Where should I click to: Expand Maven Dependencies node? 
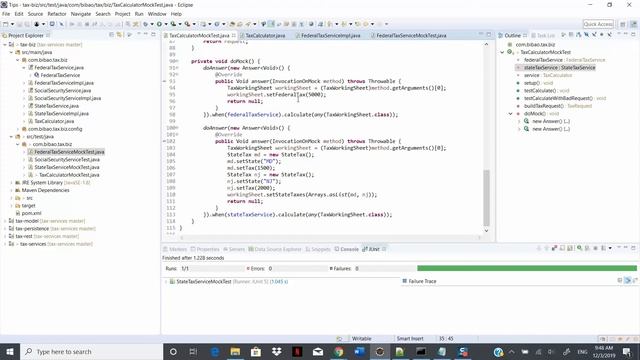[11, 190]
